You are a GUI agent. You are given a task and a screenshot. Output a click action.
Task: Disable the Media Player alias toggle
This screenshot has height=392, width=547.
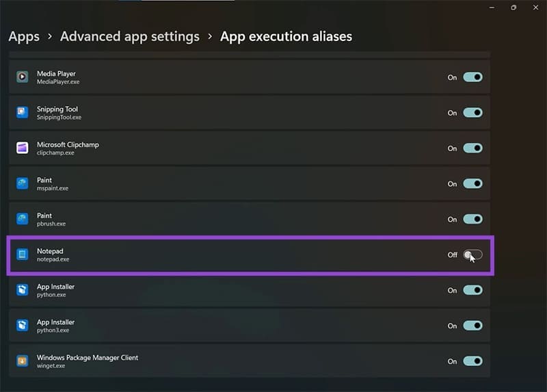472,77
